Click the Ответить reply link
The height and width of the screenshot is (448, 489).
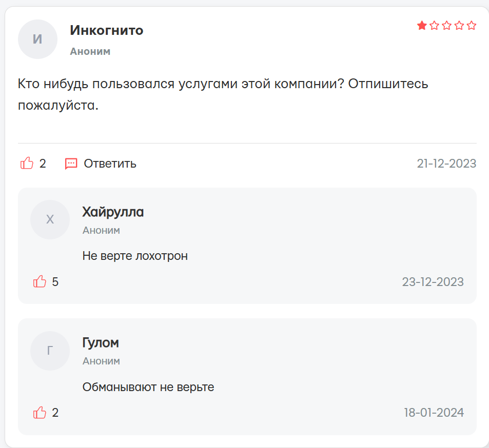(110, 164)
